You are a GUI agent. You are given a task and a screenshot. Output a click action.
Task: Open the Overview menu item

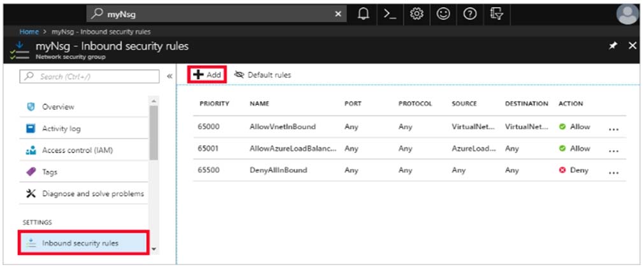(x=83, y=107)
